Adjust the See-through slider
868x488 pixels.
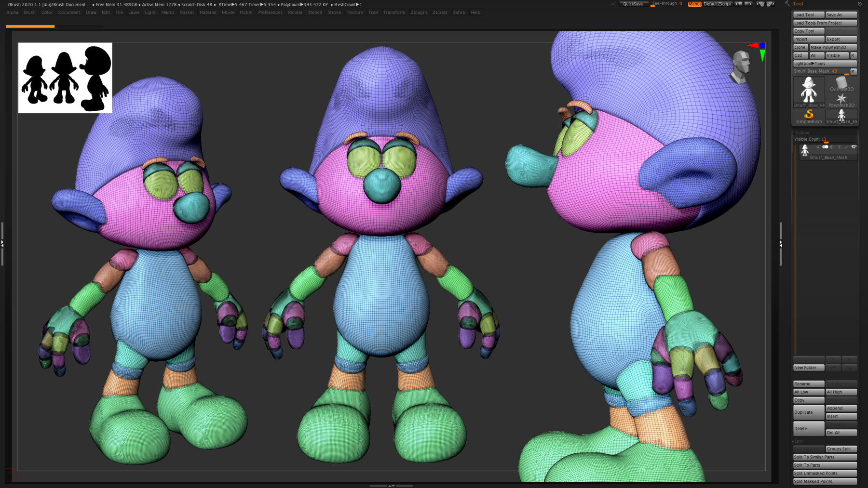coord(667,4)
